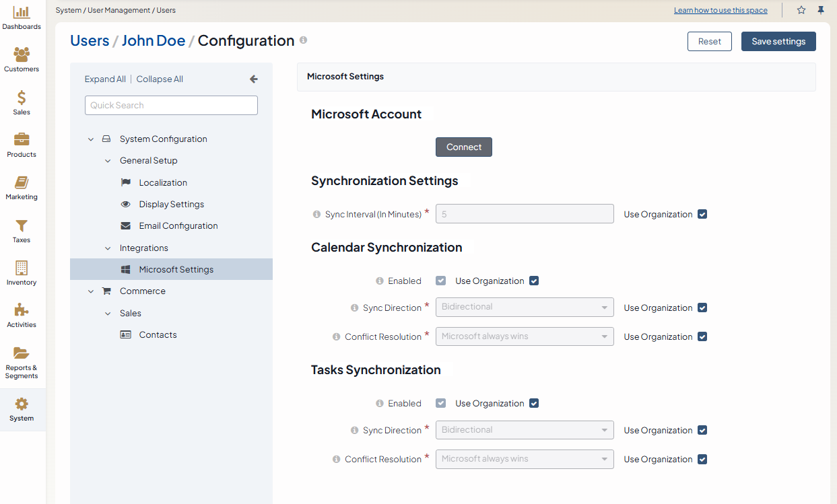Click the Inventory building icon
This screenshot has width=837, height=504.
point(22,268)
